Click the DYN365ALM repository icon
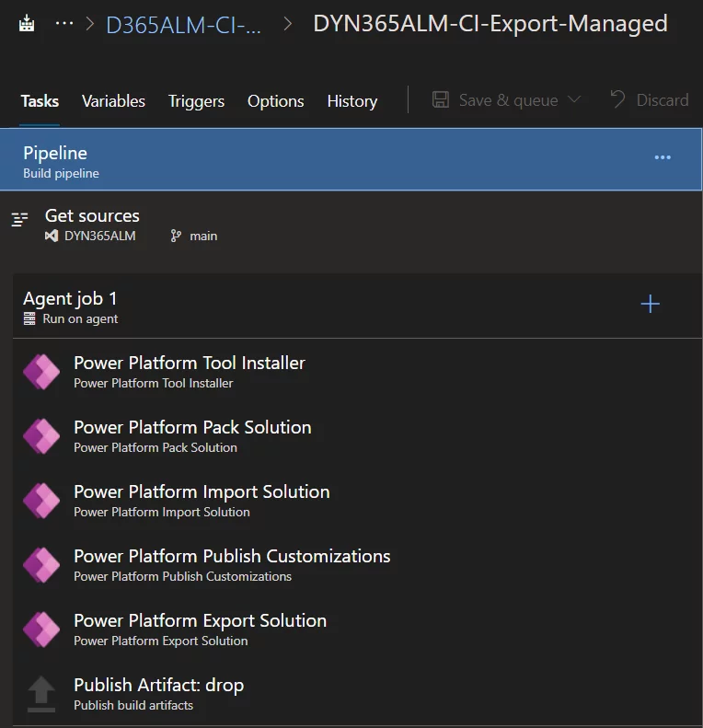This screenshot has height=728, width=703. pos(52,236)
